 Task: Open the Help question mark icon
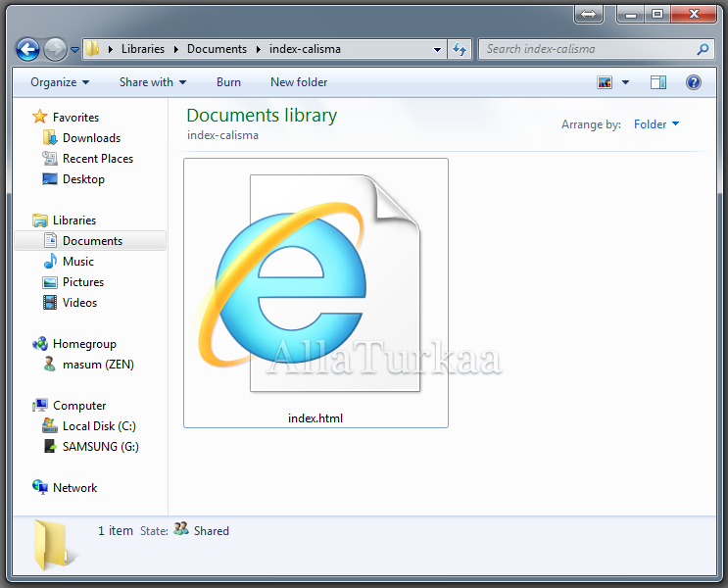[x=694, y=83]
